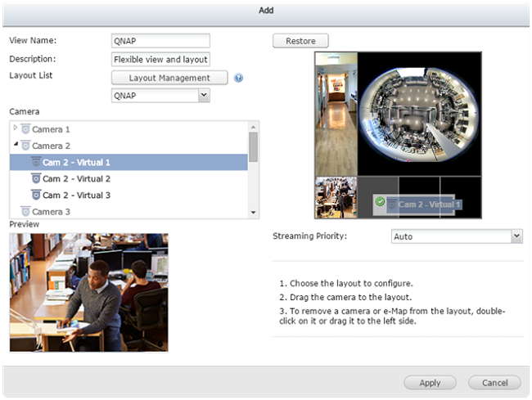Click the Restore button
532x400 pixels.
click(300, 41)
